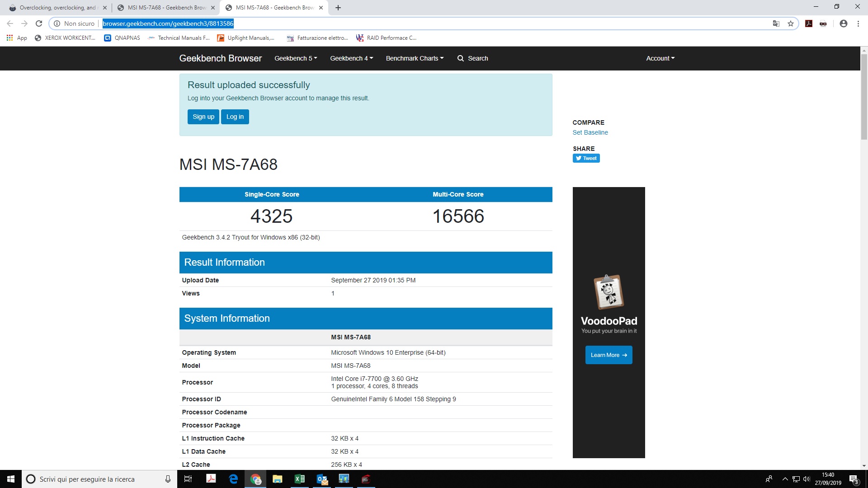The height and width of the screenshot is (488, 868).
Task: Click the People icon in system tray
Action: click(769, 479)
